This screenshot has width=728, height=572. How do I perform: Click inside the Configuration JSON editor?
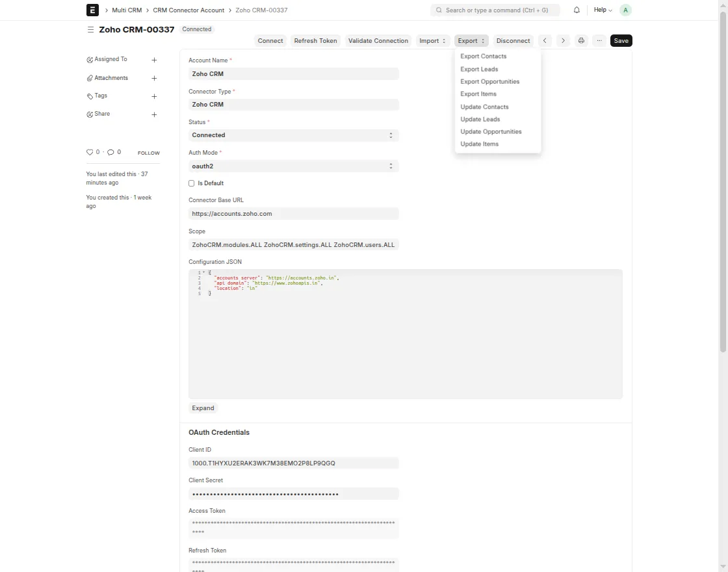tap(406, 334)
